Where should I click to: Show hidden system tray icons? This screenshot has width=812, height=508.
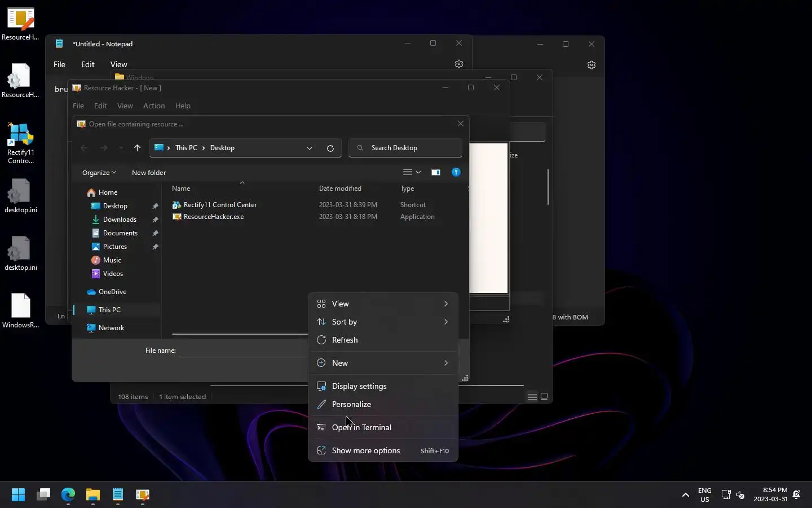(x=686, y=495)
